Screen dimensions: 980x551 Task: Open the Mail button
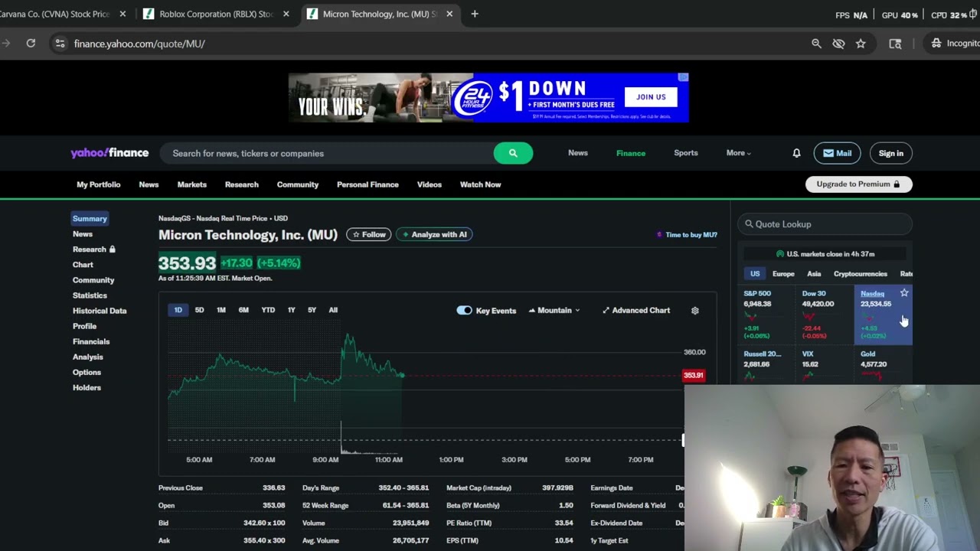pyautogui.click(x=837, y=153)
